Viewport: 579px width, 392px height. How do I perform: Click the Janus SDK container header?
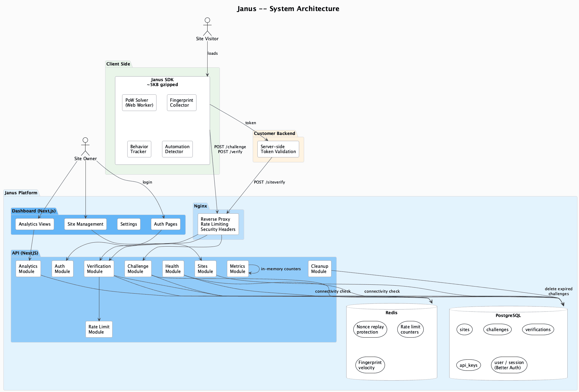point(162,82)
